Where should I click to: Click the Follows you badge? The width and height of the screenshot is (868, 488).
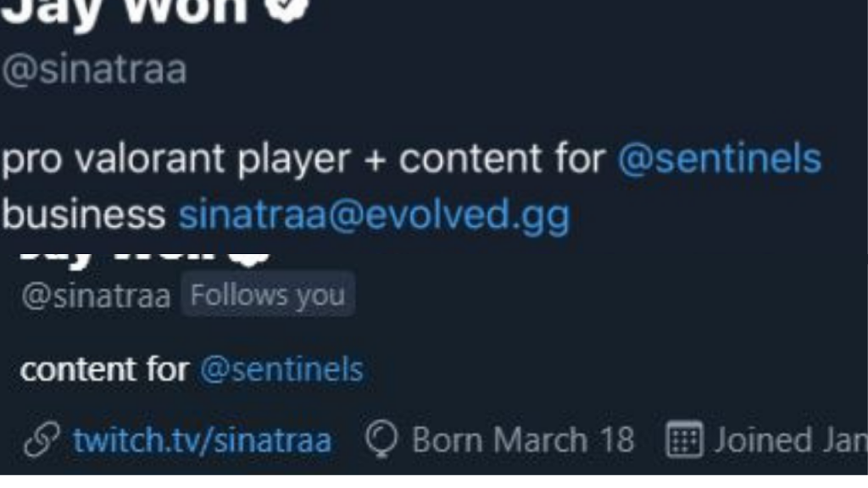pyautogui.click(x=268, y=295)
